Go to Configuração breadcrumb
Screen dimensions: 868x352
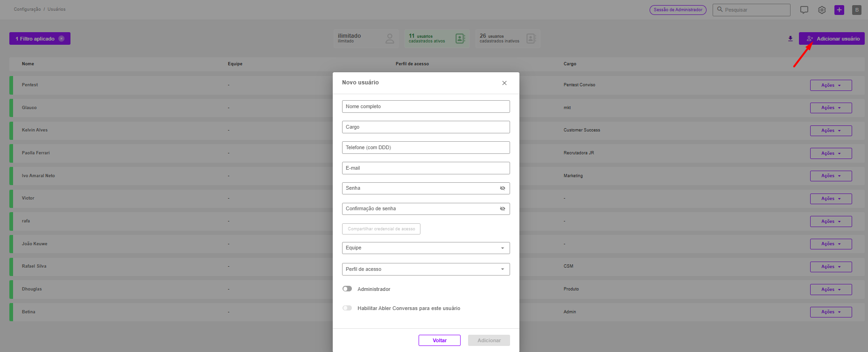click(28, 9)
